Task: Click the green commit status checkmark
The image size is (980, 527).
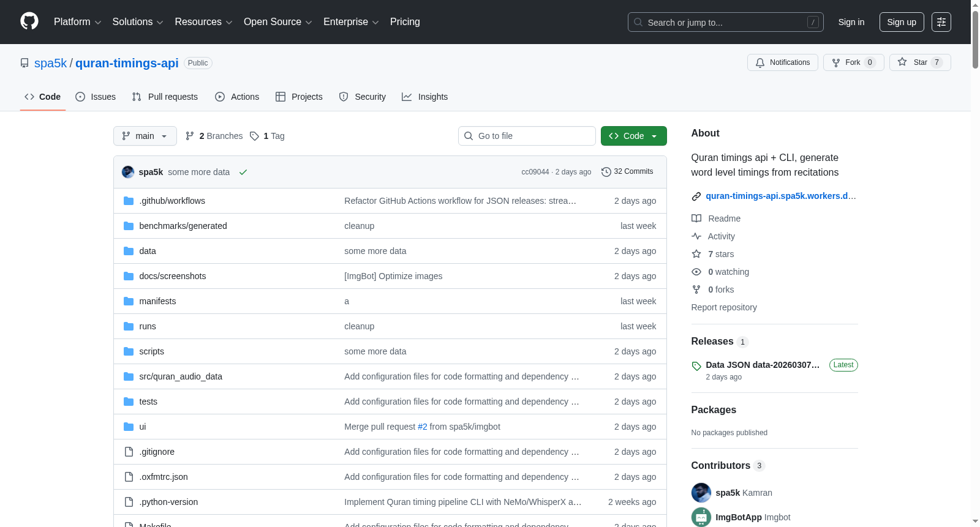Action: pos(243,172)
